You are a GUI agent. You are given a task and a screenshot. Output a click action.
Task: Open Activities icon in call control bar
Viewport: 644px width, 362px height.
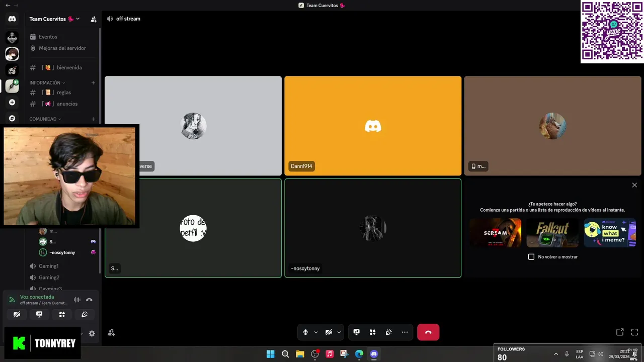pos(372,332)
